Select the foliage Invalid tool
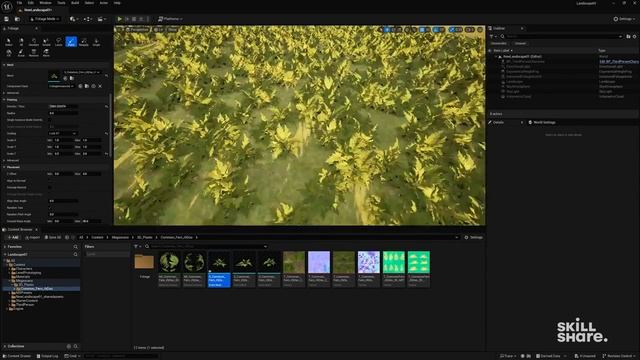The width and height of the screenshot is (640, 360). point(46,42)
